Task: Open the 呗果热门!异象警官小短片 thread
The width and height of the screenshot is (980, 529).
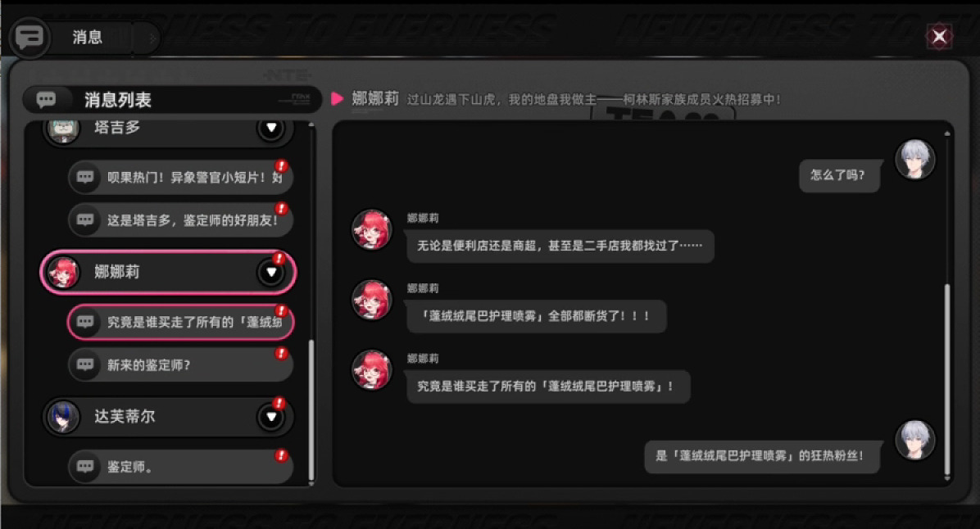Action: (180, 178)
